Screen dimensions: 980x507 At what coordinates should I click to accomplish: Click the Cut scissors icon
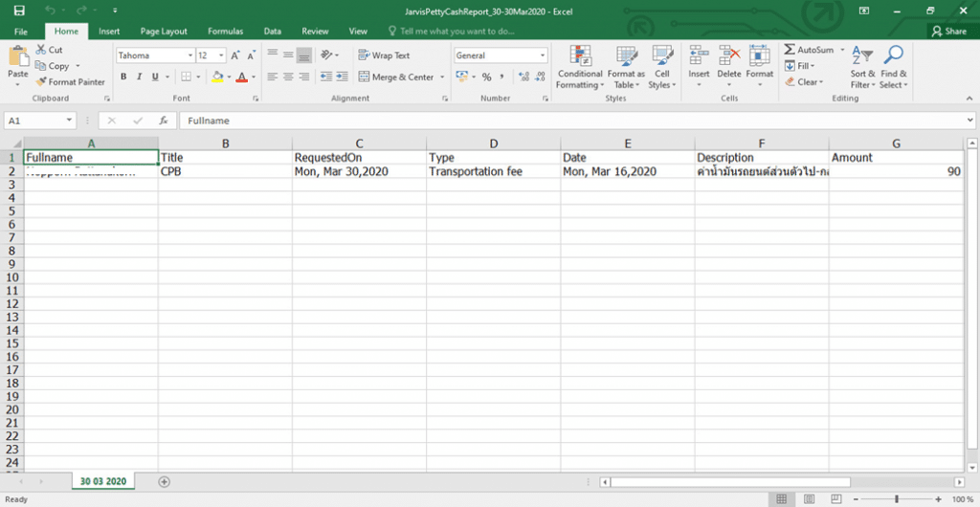point(41,50)
